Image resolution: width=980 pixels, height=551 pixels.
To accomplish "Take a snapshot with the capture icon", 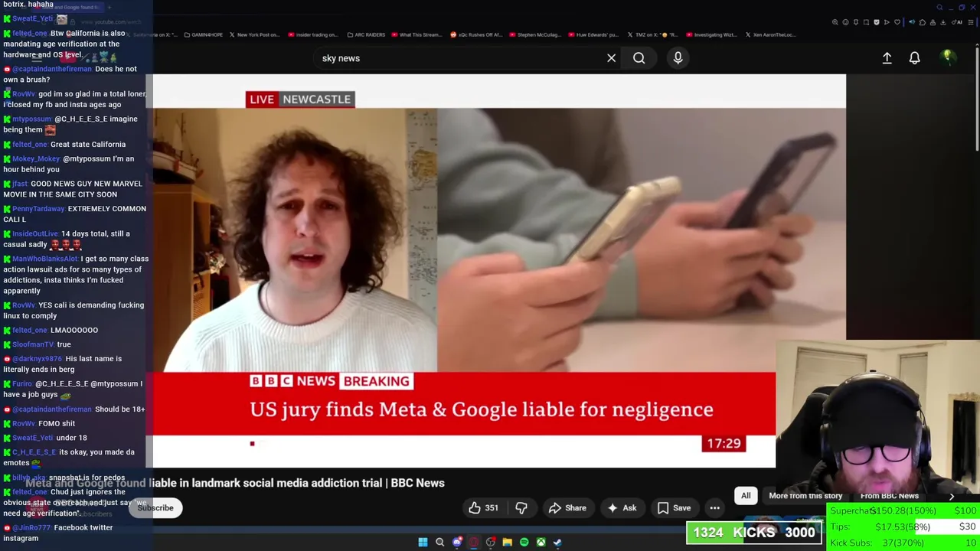I will coord(866,22).
